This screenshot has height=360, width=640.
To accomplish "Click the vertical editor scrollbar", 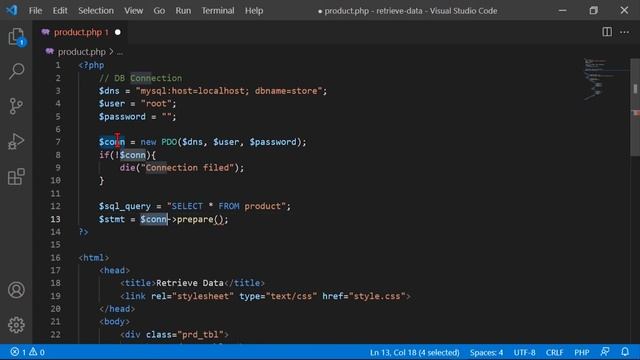I will tap(635, 106).
